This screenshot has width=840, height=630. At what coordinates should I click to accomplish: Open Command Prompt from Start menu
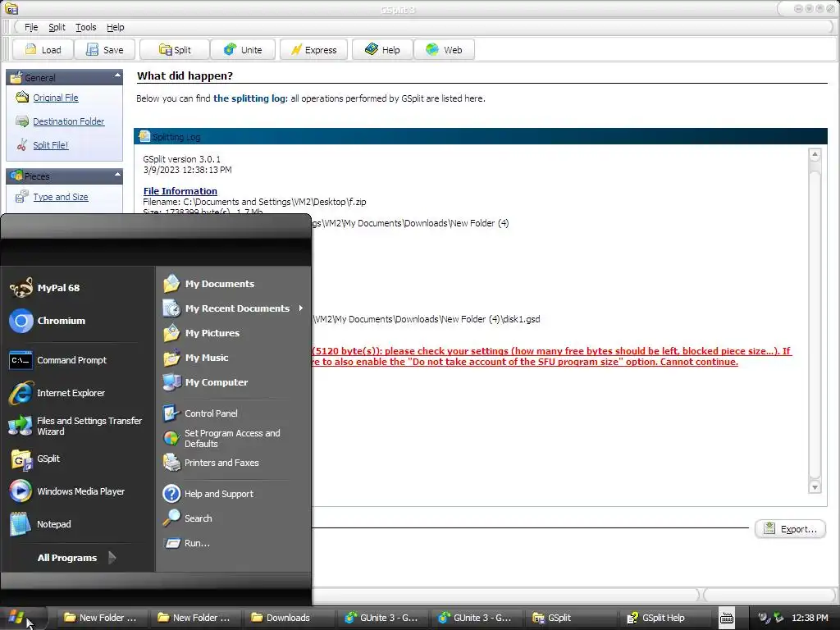[78, 360]
